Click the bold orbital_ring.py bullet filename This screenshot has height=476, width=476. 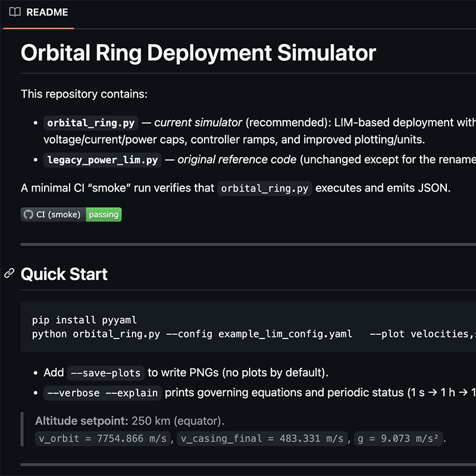(92, 123)
